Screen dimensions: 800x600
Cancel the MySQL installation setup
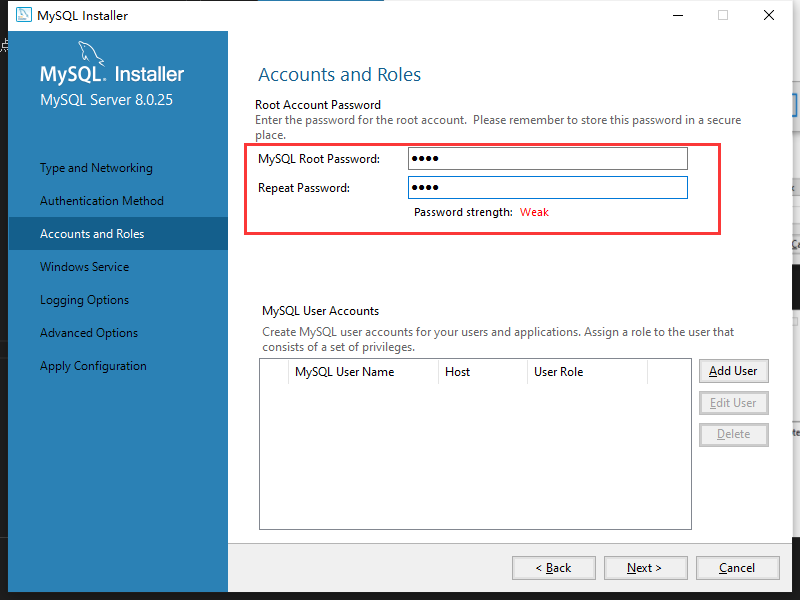click(x=736, y=568)
